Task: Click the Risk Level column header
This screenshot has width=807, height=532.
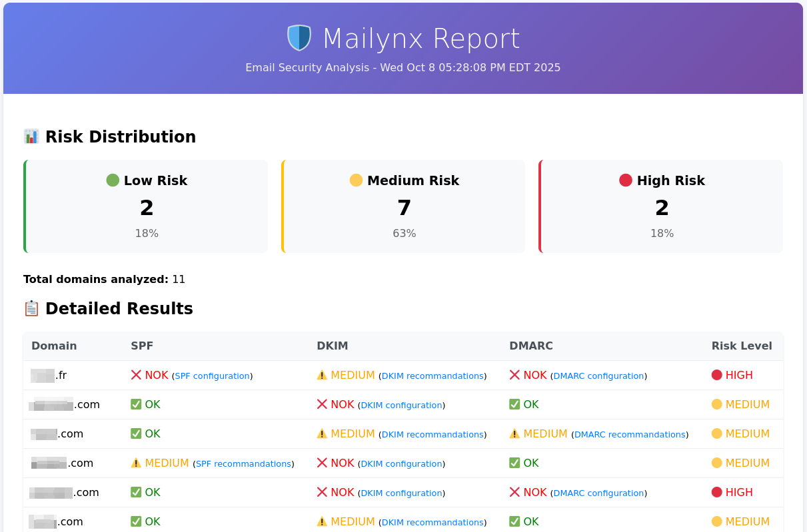Action: pos(742,346)
